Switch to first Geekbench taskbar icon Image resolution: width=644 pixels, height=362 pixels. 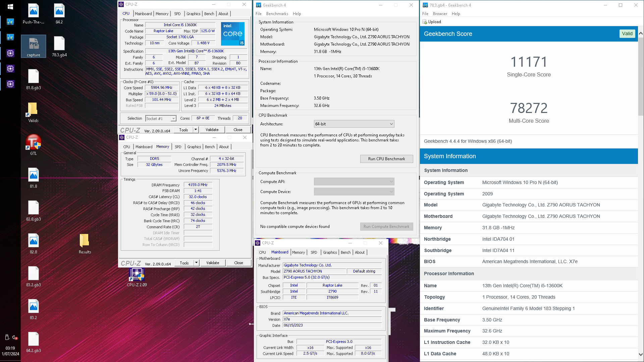[10, 22]
